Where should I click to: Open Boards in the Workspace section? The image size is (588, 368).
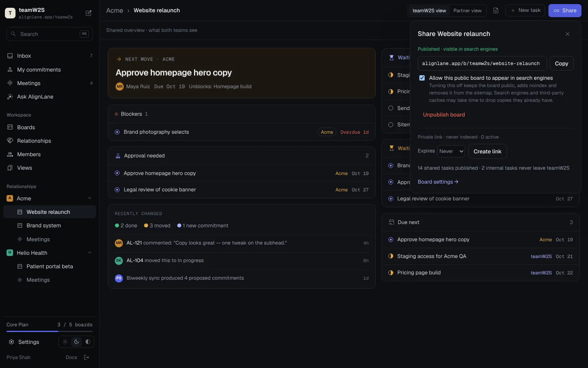click(49, 127)
